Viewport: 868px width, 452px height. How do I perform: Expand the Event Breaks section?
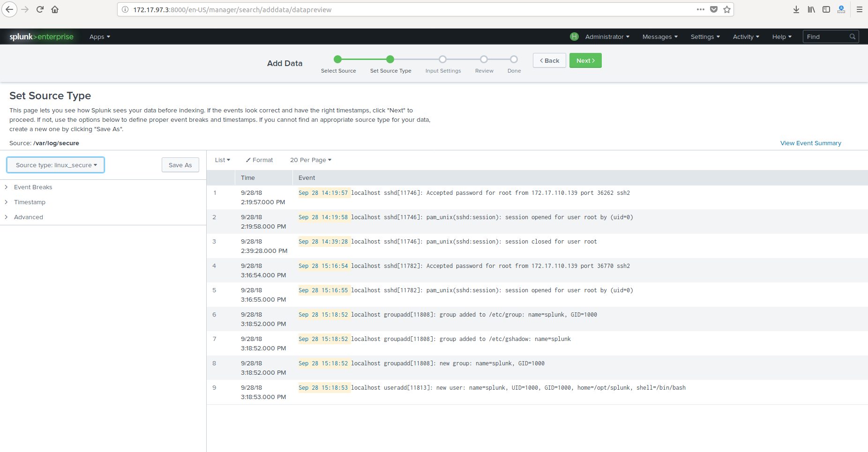(x=33, y=187)
